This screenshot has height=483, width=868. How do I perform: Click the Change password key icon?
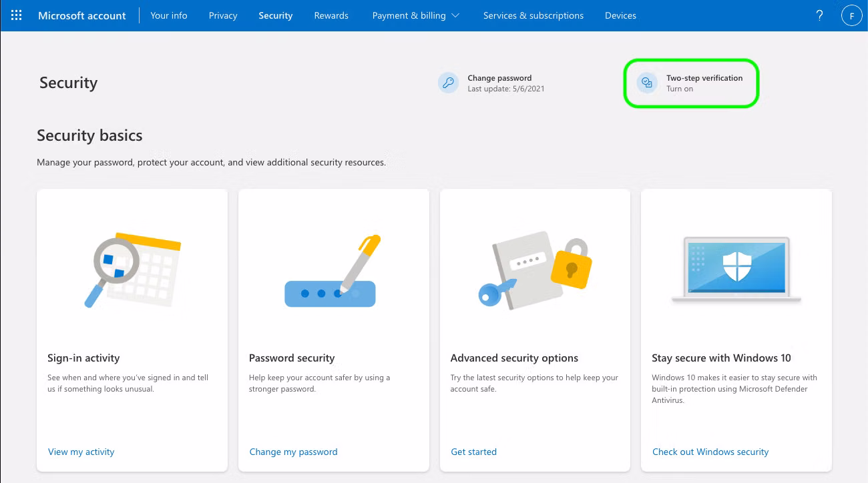click(448, 83)
